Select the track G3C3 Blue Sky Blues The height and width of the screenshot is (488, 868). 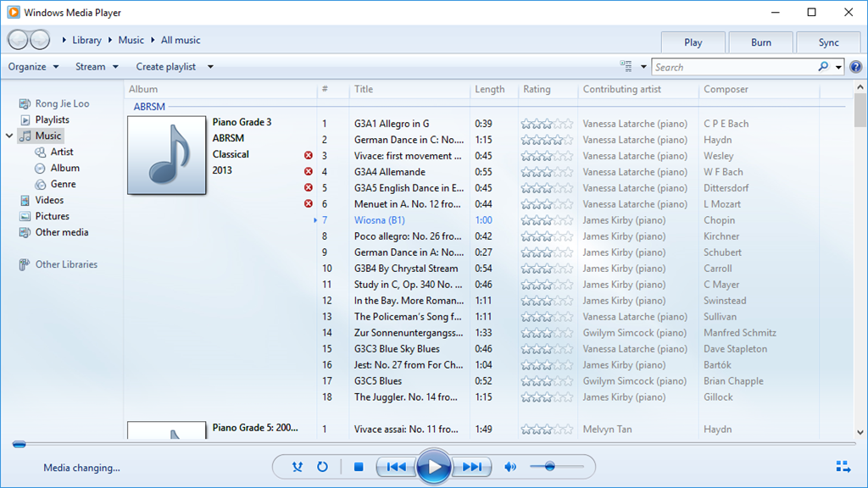coord(397,348)
